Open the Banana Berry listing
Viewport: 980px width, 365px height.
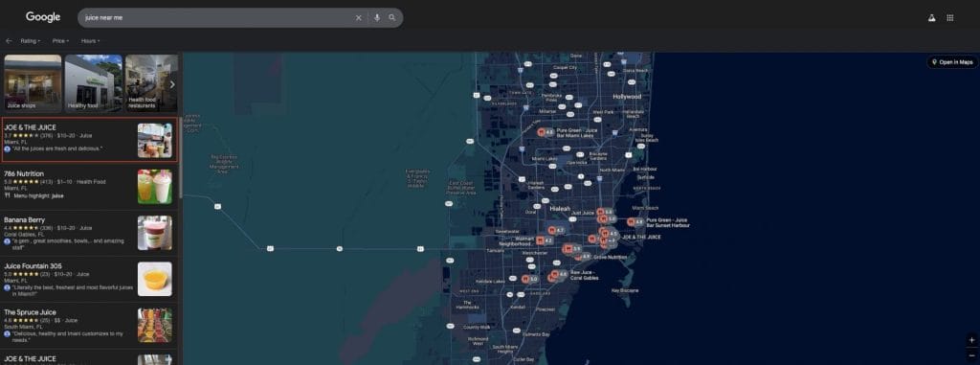tap(89, 232)
